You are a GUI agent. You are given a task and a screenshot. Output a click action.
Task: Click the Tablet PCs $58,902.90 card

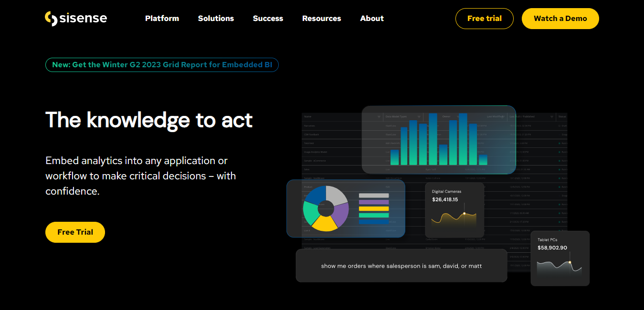click(x=560, y=258)
